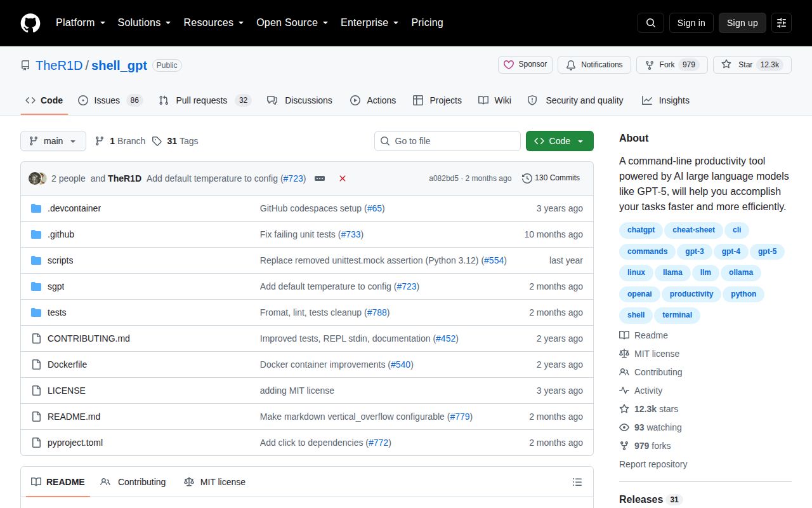This screenshot has height=508, width=812.
Task: Open the search magnifier in header
Action: coord(651,23)
